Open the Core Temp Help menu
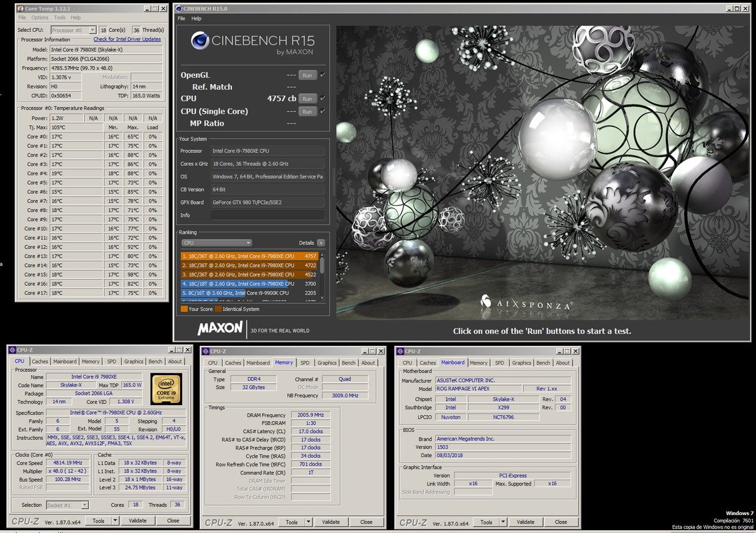 (76, 17)
